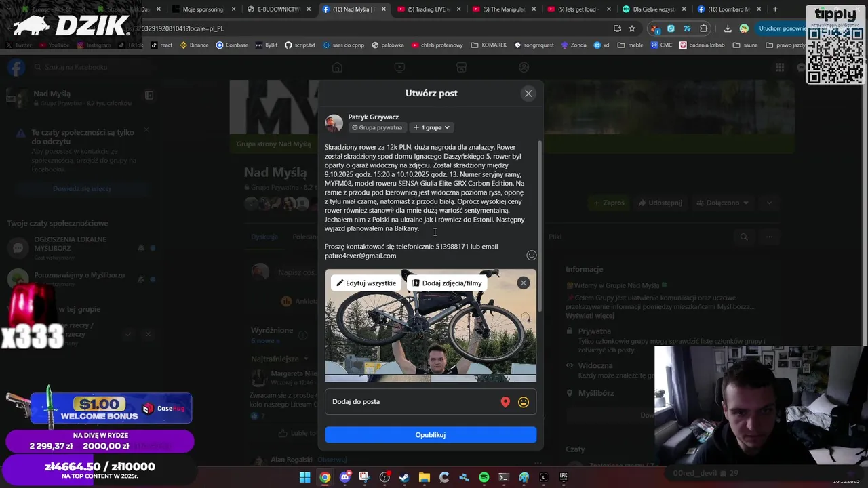The width and height of the screenshot is (868, 488).
Task: Switch to lets get loud tab
Action: tap(578, 9)
